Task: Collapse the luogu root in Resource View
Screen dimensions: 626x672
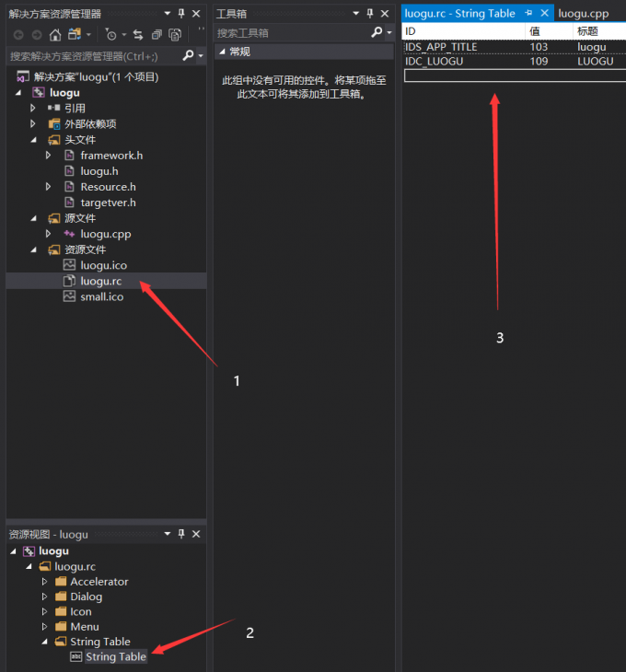Action: [x=13, y=550]
